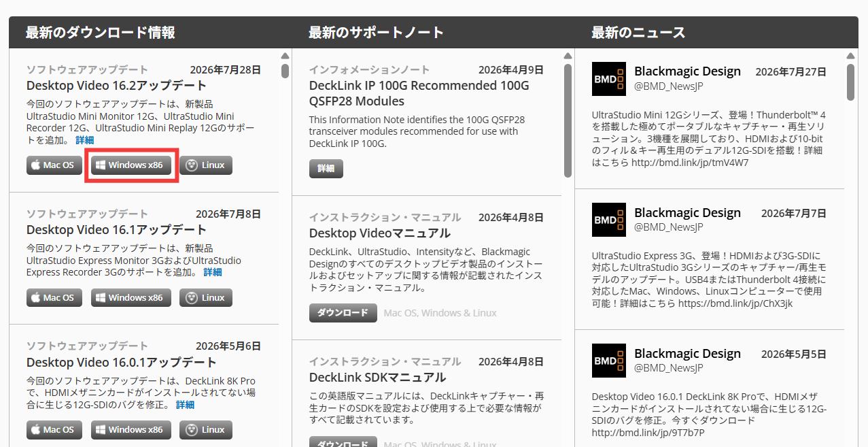Click scrollbar thumb in 最新のニュース panel

point(850,82)
